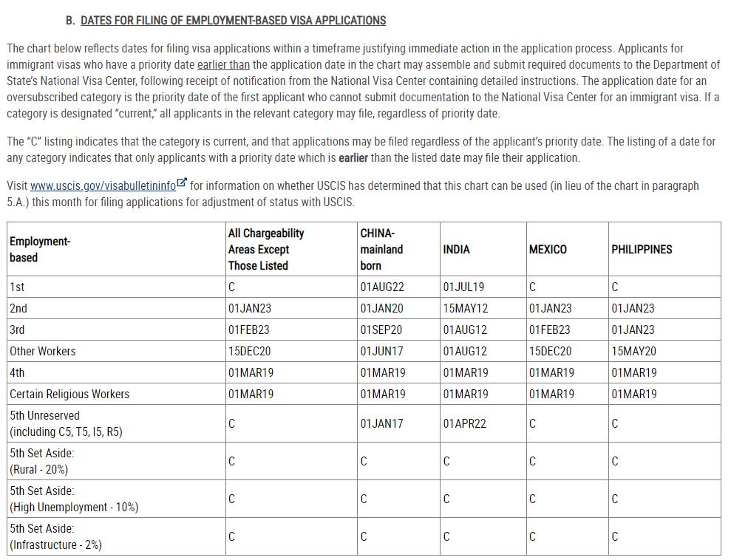This screenshot has height=560, width=731.
Task: Select the '5th Set Aside: (Rural - 20%)' row label
Action: (42, 461)
